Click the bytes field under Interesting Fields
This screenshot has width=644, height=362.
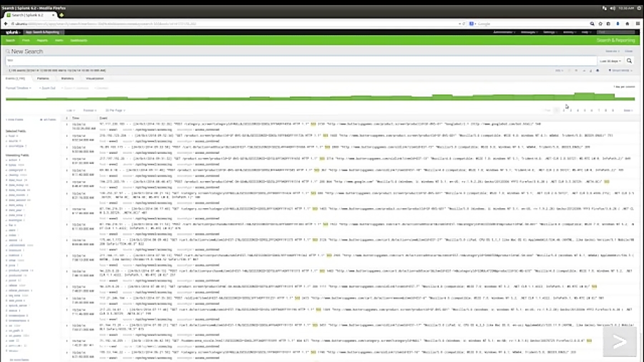click(x=12, y=165)
